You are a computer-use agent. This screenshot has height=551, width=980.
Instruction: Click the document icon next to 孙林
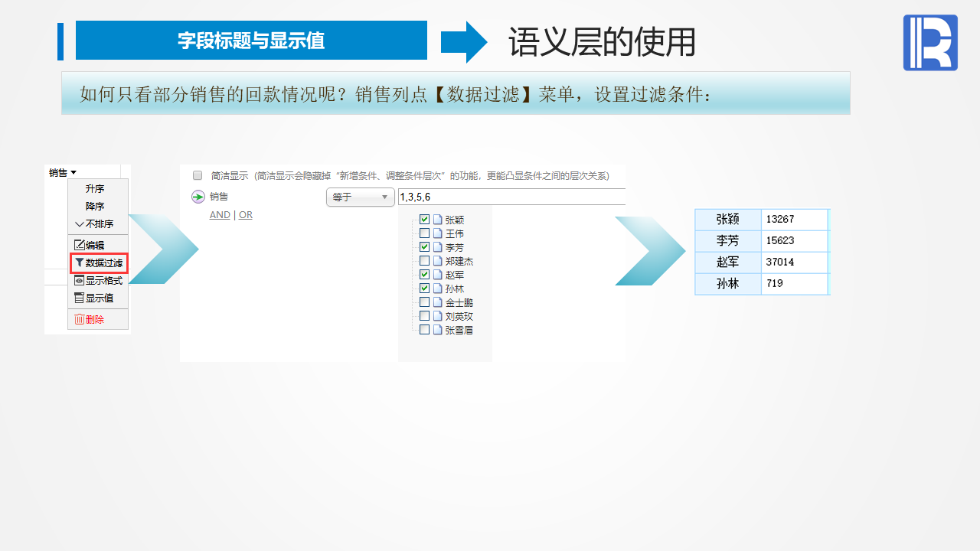437,289
